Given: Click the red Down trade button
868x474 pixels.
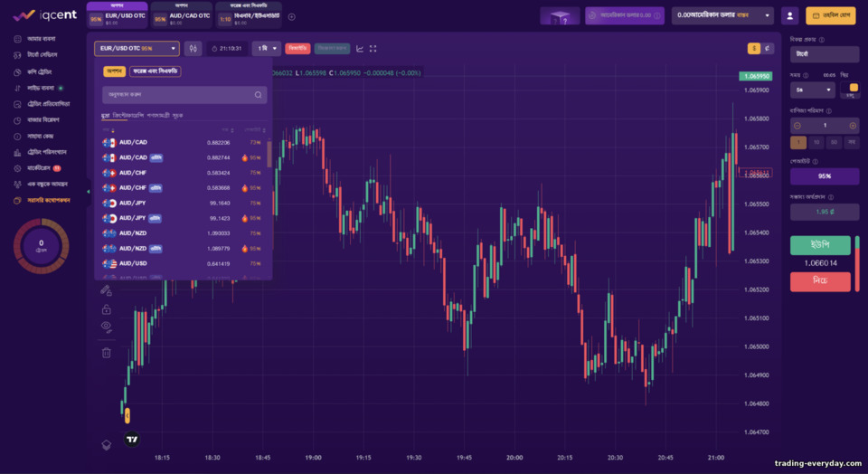Looking at the screenshot, I should tap(820, 281).
